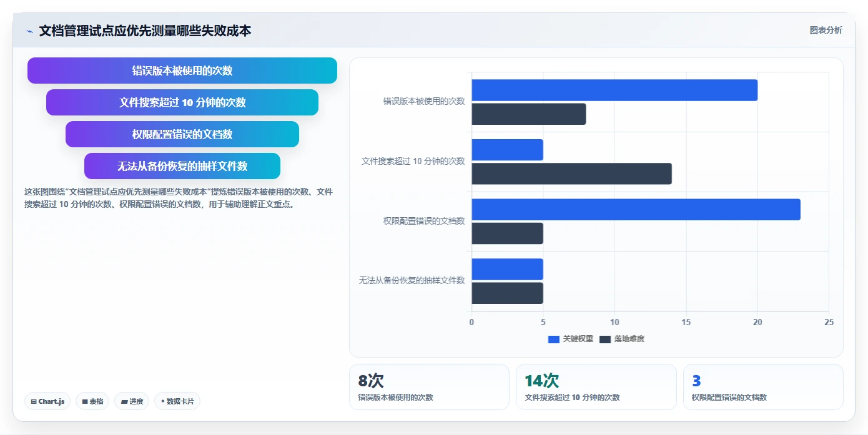The image size is (868, 435).
Task: Click blue bar for 无法从备份恢复的抽样文件数
Action: point(507,269)
